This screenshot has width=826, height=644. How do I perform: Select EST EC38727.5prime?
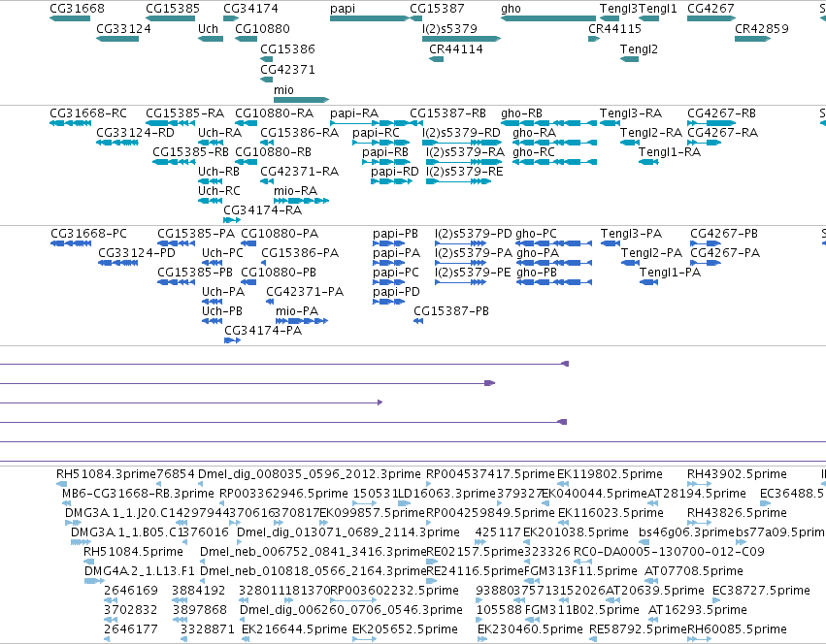(718, 600)
